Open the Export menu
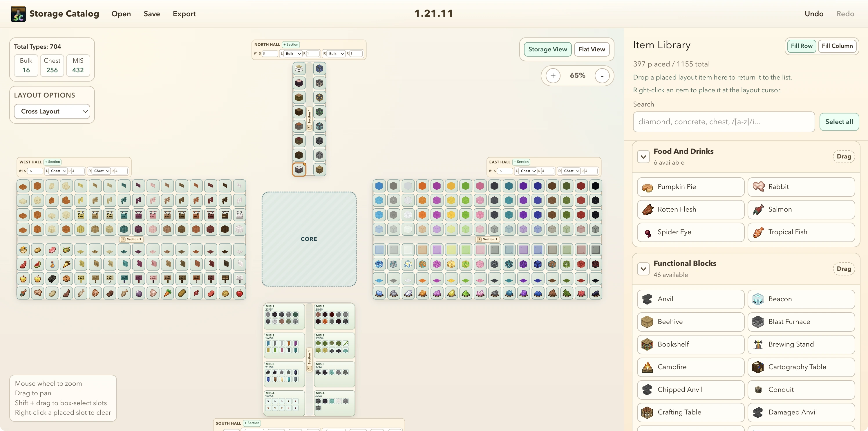 (184, 14)
